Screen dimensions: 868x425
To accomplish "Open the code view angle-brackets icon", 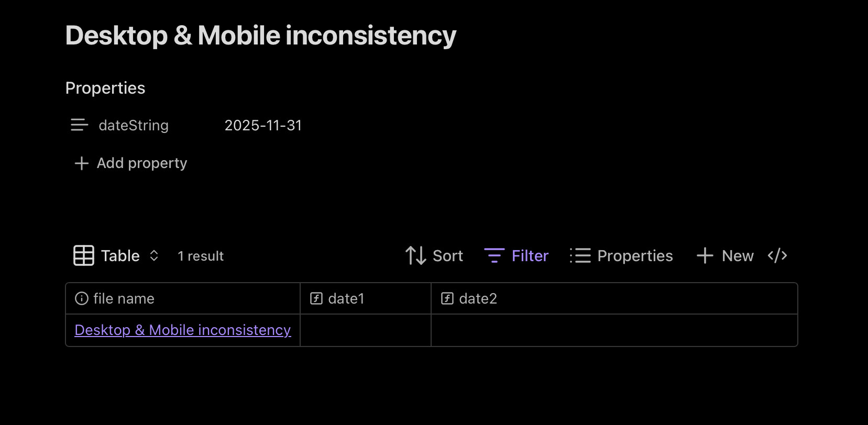I will tap(777, 255).
